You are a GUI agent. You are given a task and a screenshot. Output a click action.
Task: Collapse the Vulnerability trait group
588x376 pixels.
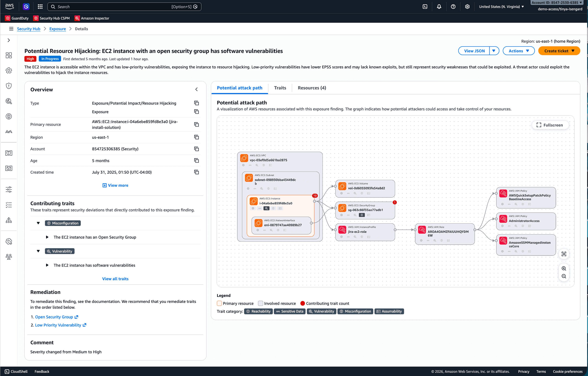click(38, 251)
